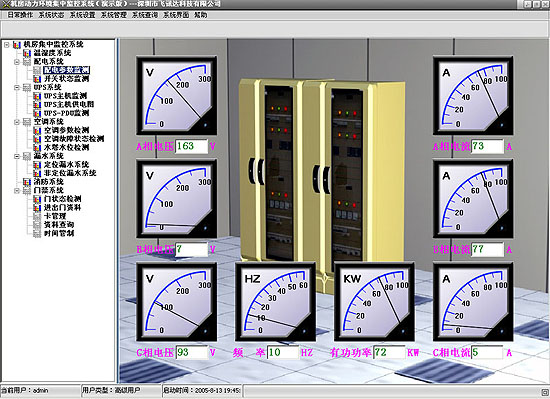Open the 系统设置 menu
The width and height of the screenshot is (550, 399).
pyautogui.click(x=82, y=15)
